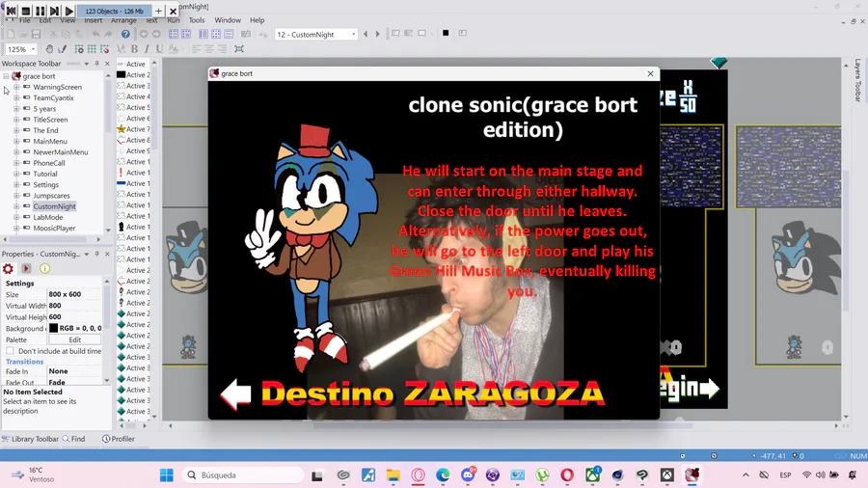868x488 pixels.
Task: Open Workspace Toolbar panel options dropdown arrow
Action: tap(87, 64)
